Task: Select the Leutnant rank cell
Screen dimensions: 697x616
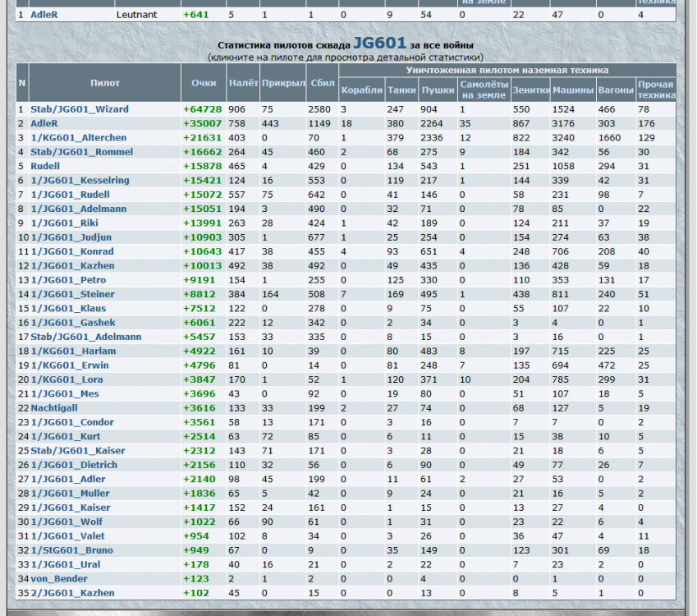Action: click(137, 15)
